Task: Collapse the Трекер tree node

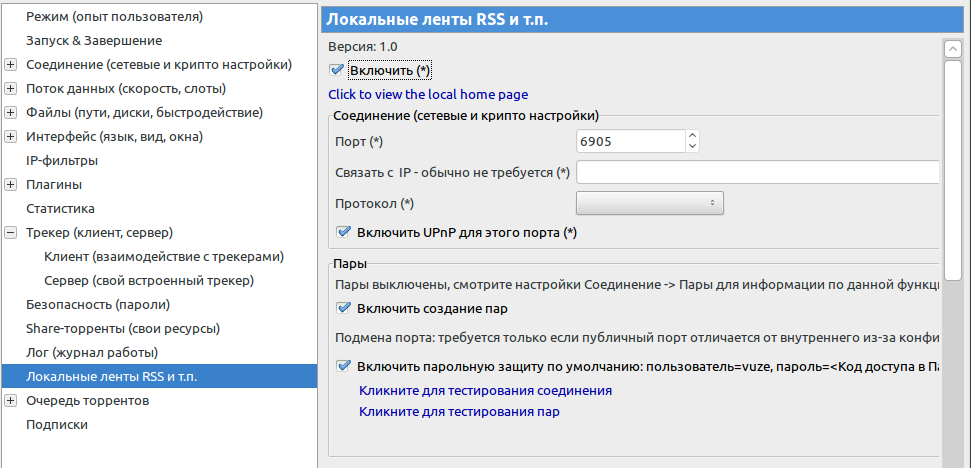Action: point(11,233)
